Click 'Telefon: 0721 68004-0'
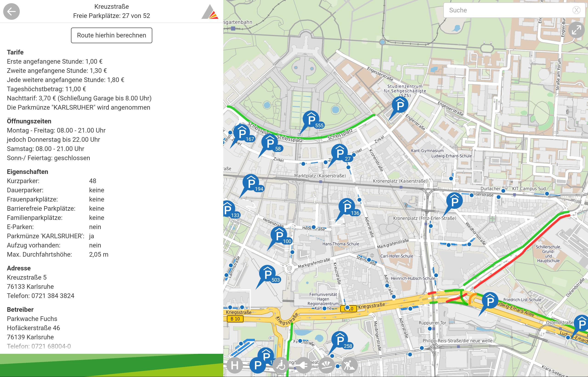This screenshot has width=588, height=377. (x=39, y=346)
